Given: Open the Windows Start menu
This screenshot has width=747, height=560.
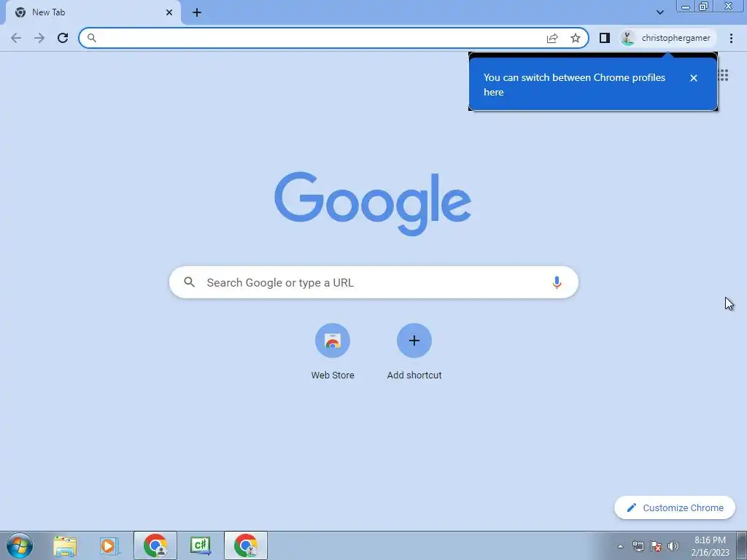Looking at the screenshot, I should coord(20,545).
